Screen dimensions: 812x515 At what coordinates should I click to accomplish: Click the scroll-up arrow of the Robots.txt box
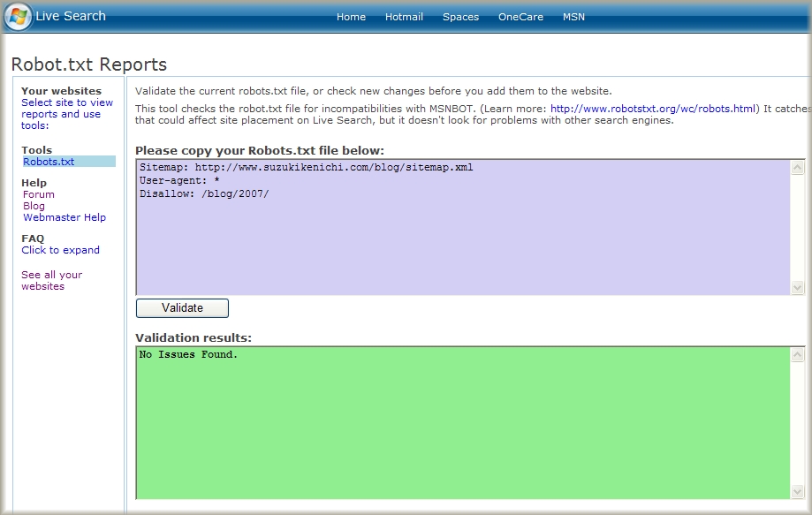click(x=798, y=167)
